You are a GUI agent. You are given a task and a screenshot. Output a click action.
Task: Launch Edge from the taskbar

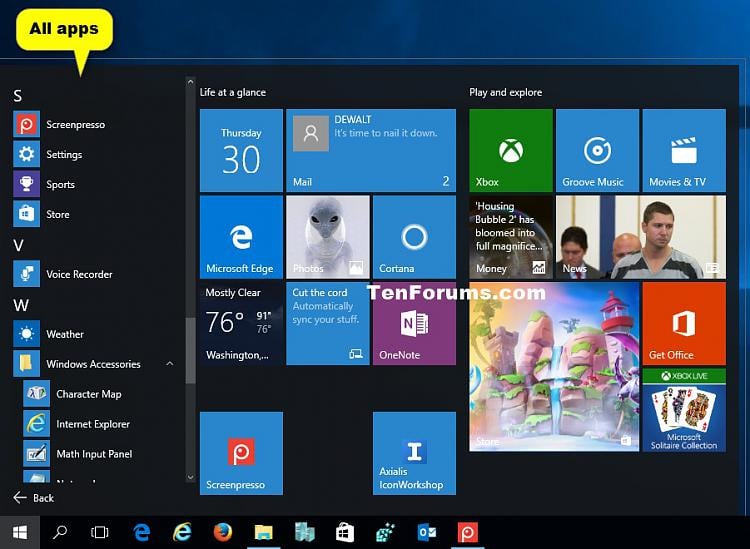(x=142, y=532)
